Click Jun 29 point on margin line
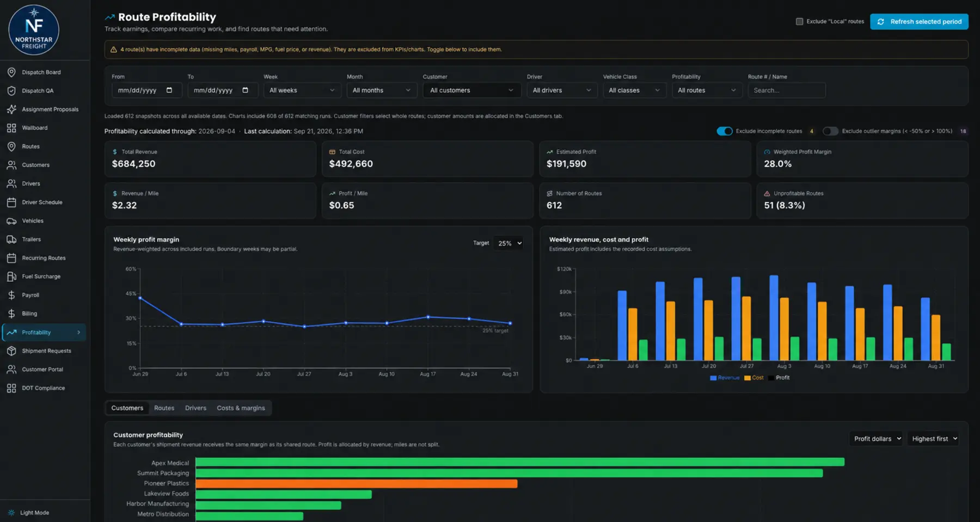980x522 pixels. [x=140, y=298]
